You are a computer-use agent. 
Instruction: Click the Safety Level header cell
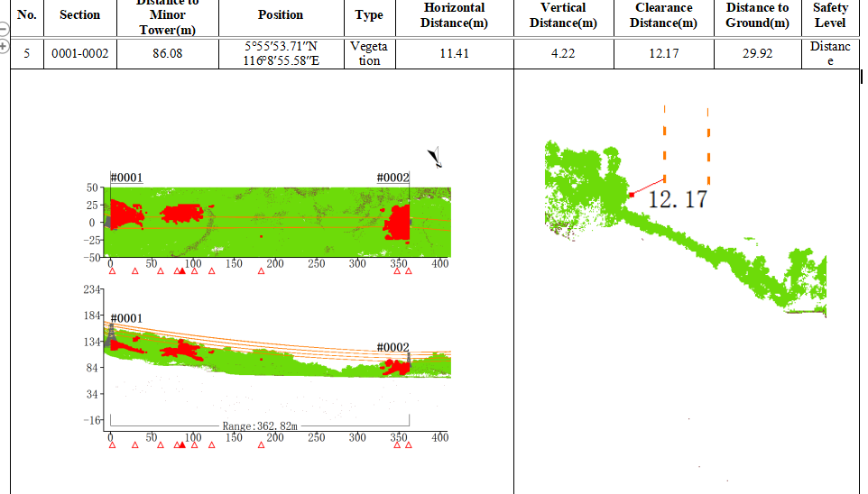[830, 15]
